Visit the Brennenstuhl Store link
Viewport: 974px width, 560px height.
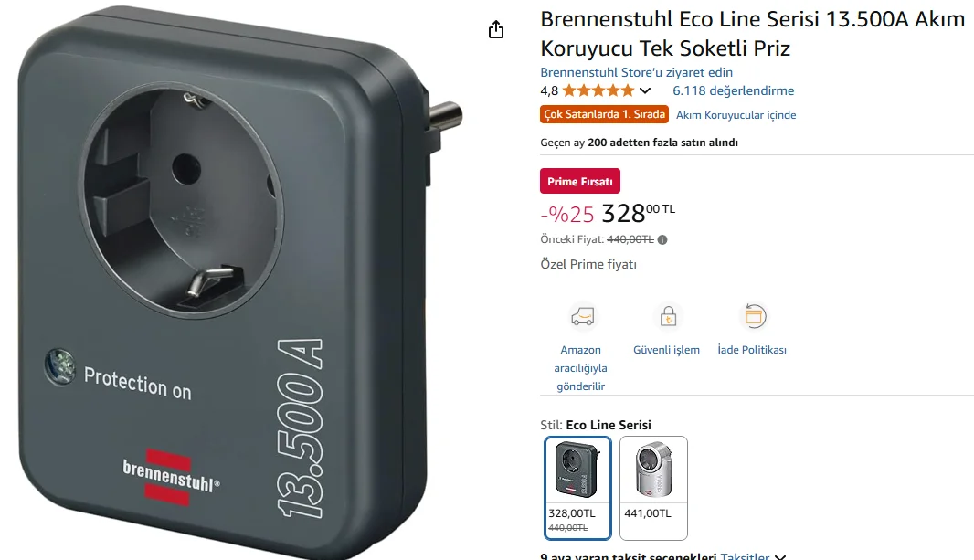pyautogui.click(x=636, y=72)
